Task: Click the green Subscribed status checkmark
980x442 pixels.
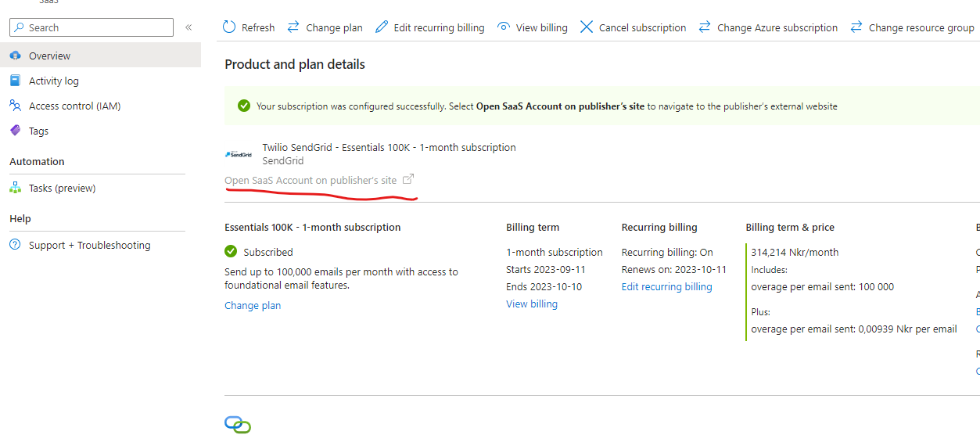Action: pos(231,252)
